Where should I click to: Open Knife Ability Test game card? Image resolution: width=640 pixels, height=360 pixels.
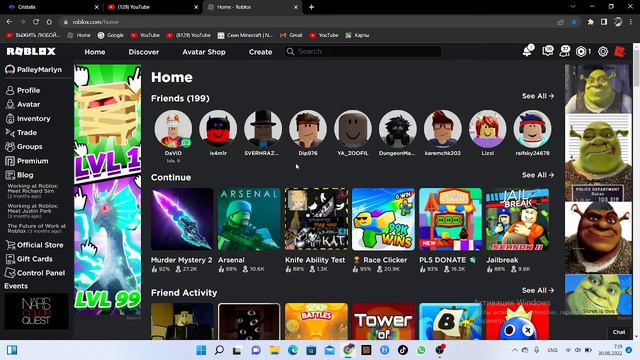tap(316, 231)
